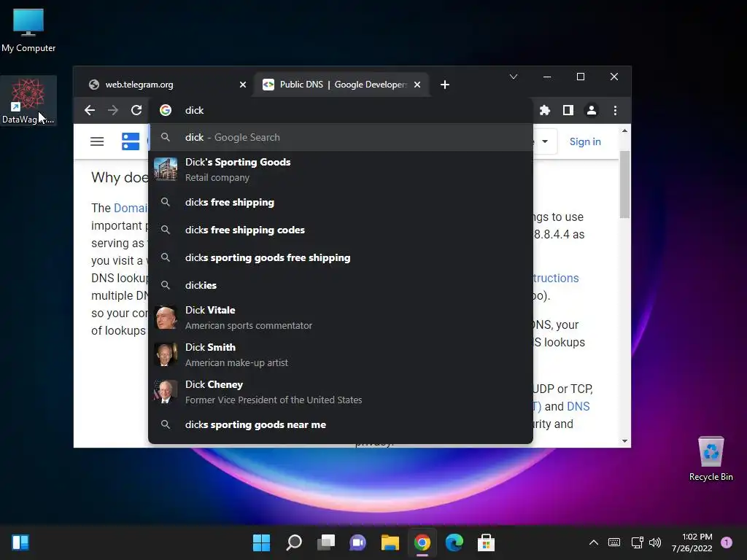The width and height of the screenshot is (747, 560).
Task: Click the 'Domai...' link in the article
Action: coord(131,208)
